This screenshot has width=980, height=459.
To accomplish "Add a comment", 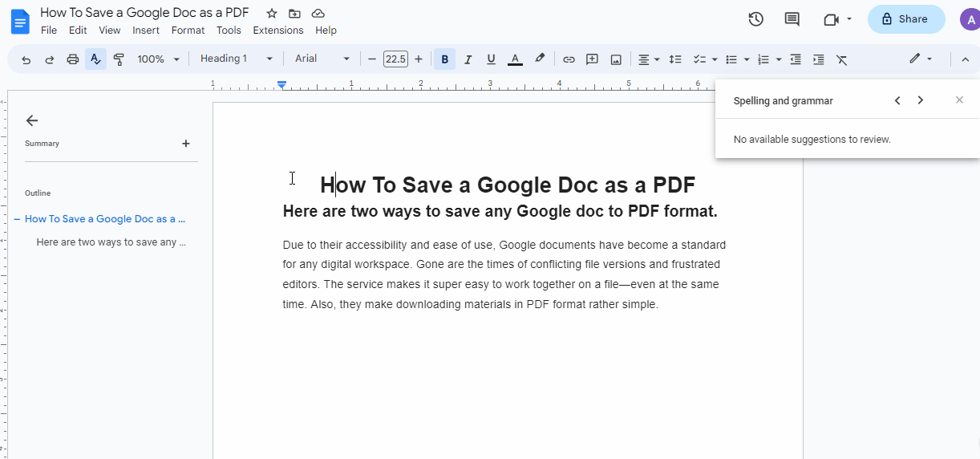I will [x=592, y=59].
